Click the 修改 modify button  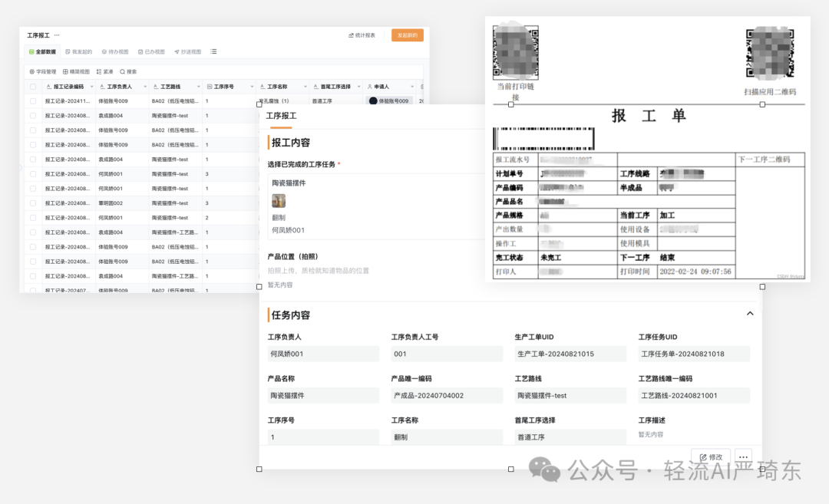[x=709, y=456]
